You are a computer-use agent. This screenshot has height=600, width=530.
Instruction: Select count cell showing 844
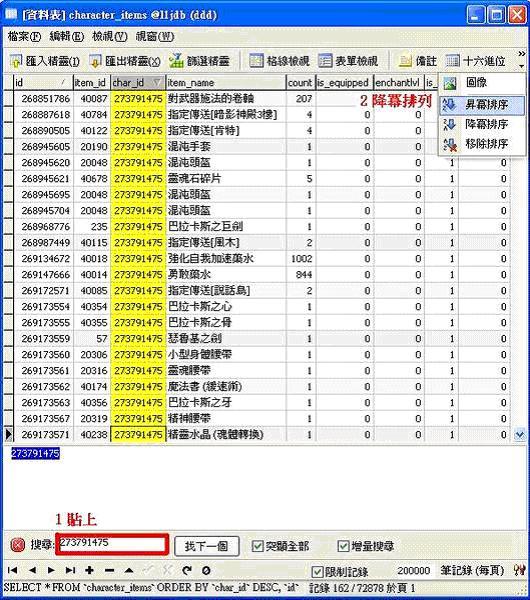coord(301,275)
